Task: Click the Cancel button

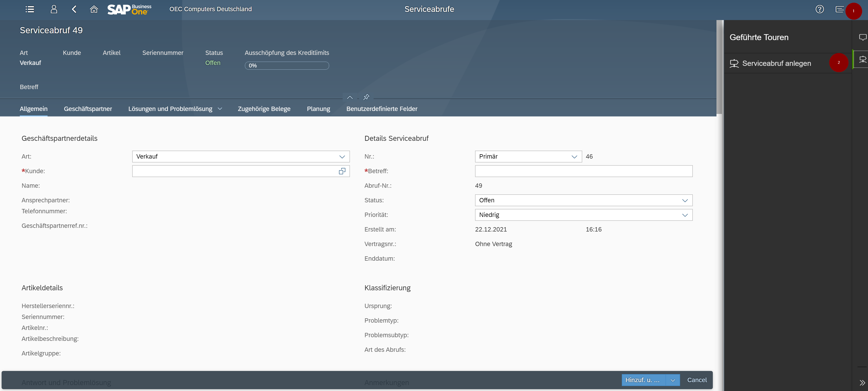Action: [x=697, y=380]
